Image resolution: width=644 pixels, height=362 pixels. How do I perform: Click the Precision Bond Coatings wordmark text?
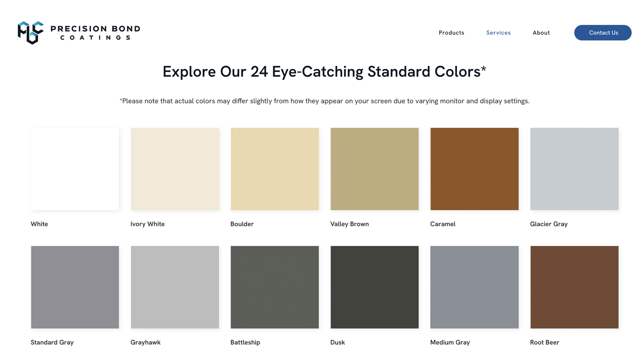tap(95, 33)
